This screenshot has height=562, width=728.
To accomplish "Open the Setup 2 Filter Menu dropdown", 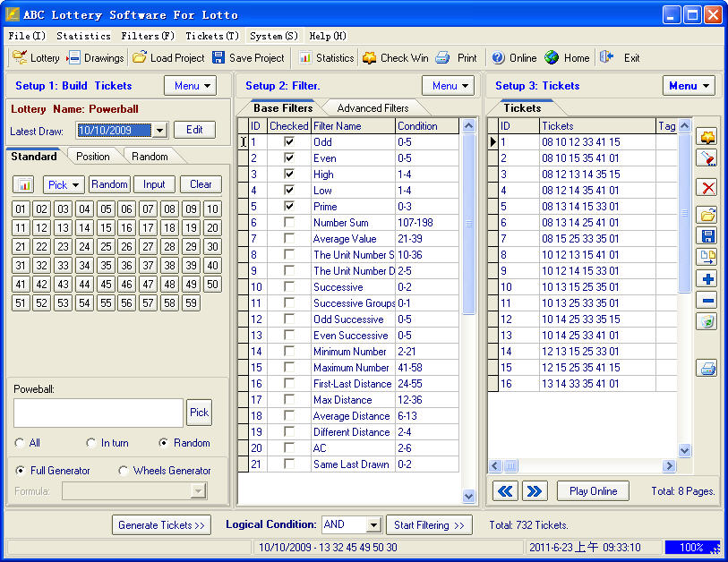I will point(448,86).
